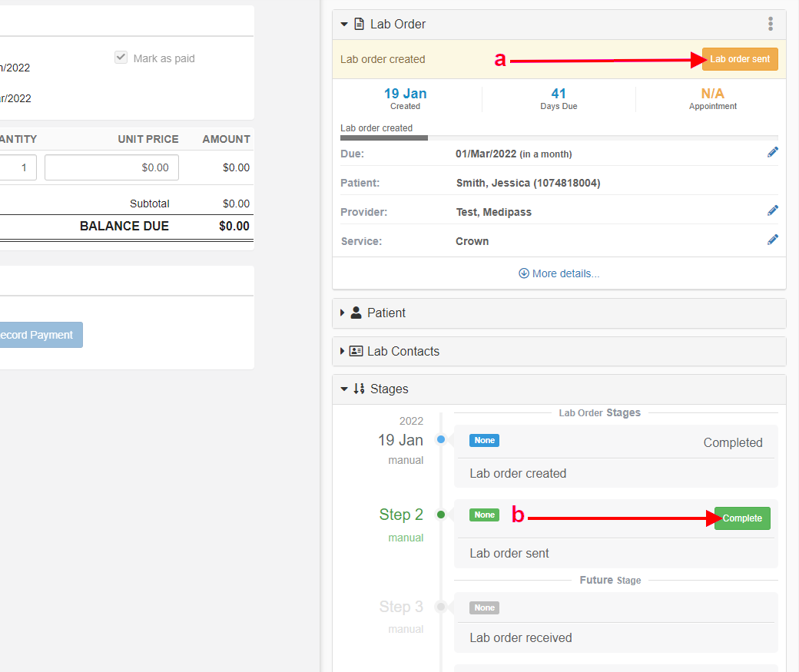Click the Lab Order document icon
Viewport: 799px width, 672px height.
(x=359, y=24)
